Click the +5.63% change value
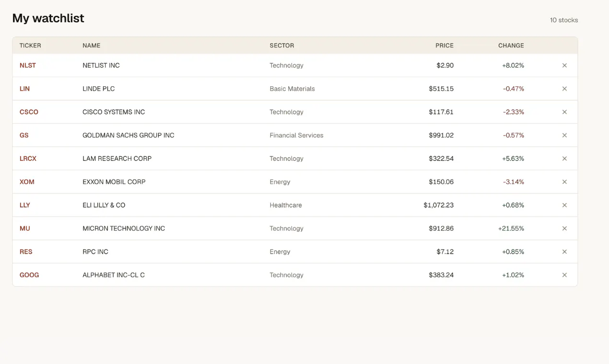The width and height of the screenshot is (609, 364). (x=513, y=159)
